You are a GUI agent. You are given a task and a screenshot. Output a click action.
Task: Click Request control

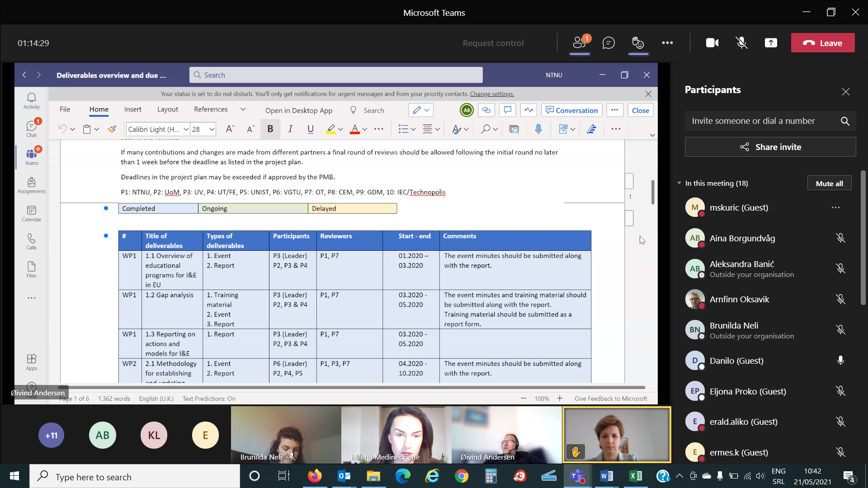click(493, 43)
